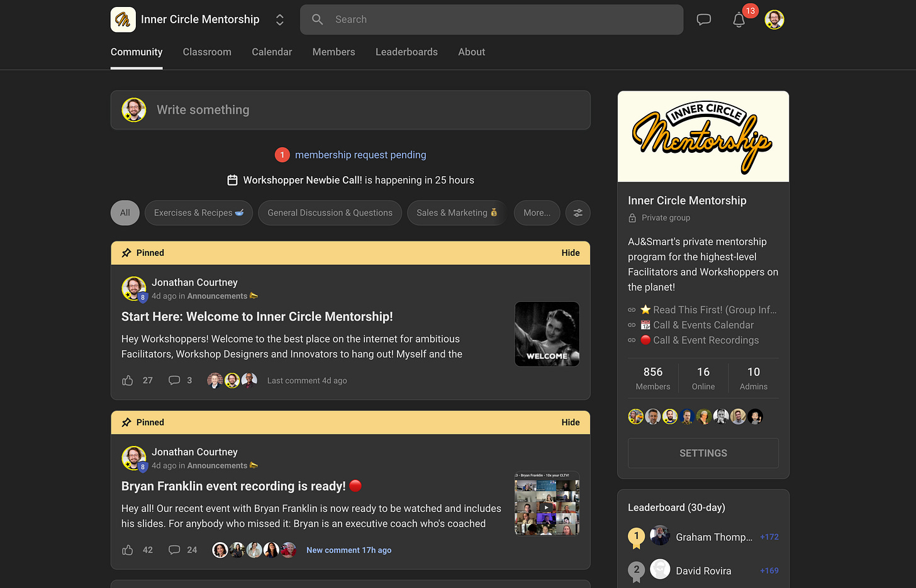Open Jonathan Courtney avatar on Welcome post
The height and width of the screenshot is (588, 916).
134,289
